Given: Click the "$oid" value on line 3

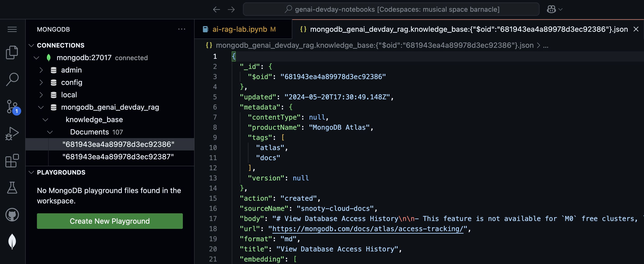Looking at the screenshot, I should pos(333,77).
